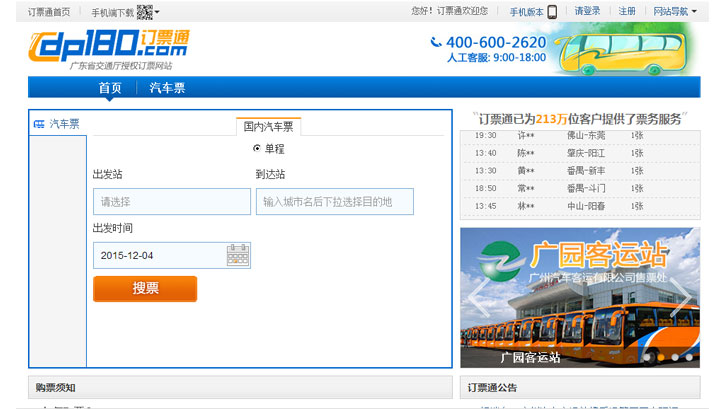Select the 单程 radio button
Viewport: 723px width, 409px height.
[257, 148]
